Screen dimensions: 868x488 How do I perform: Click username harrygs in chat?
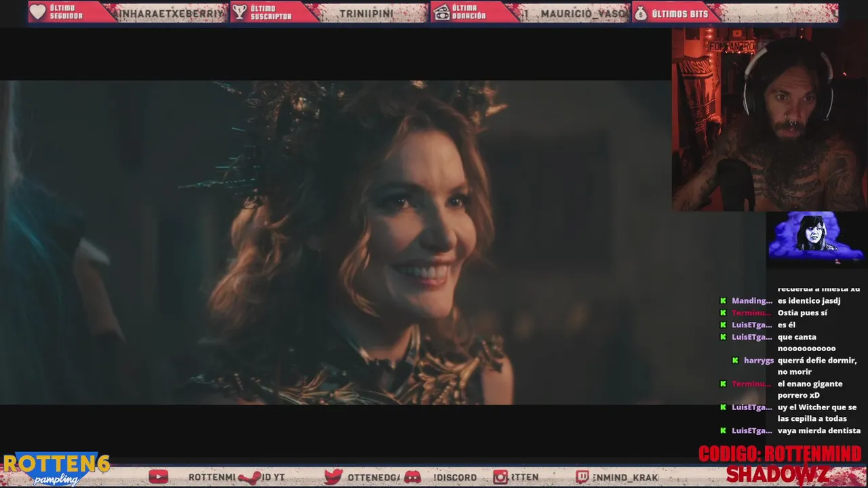point(759,361)
